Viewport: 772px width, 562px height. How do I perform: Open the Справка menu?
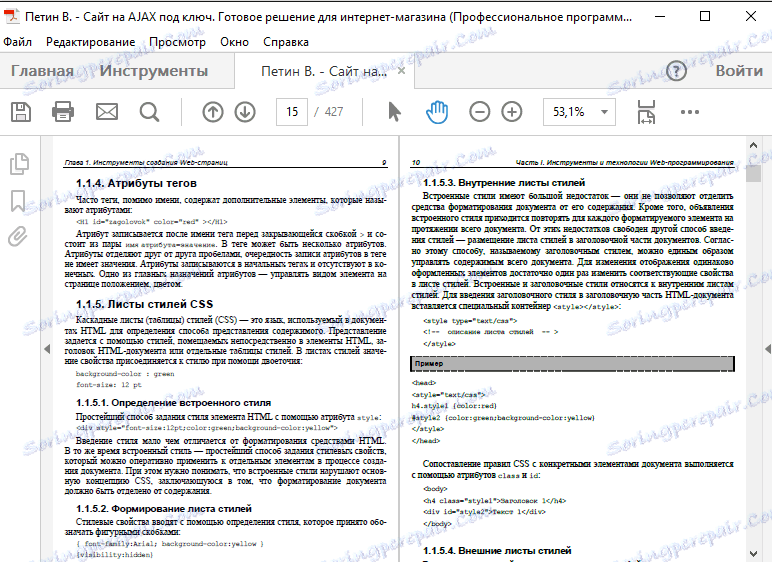click(x=286, y=42)
